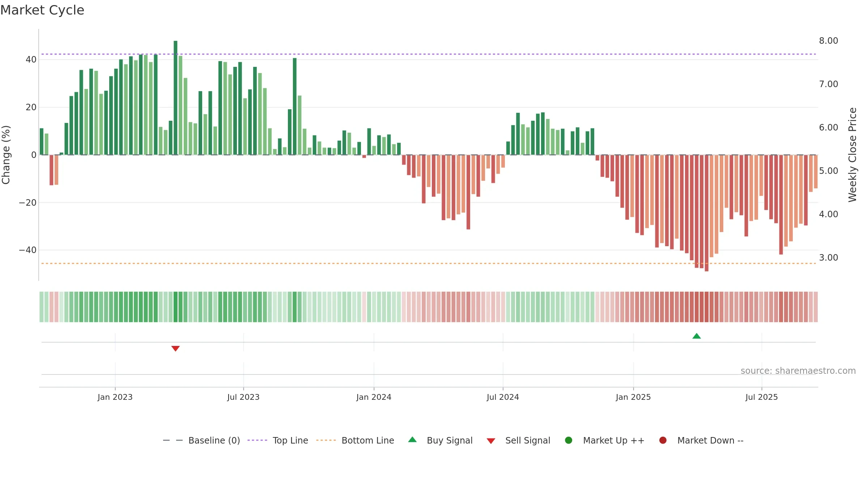Click the green circle icon in the legend

click(x=569, y=440)
